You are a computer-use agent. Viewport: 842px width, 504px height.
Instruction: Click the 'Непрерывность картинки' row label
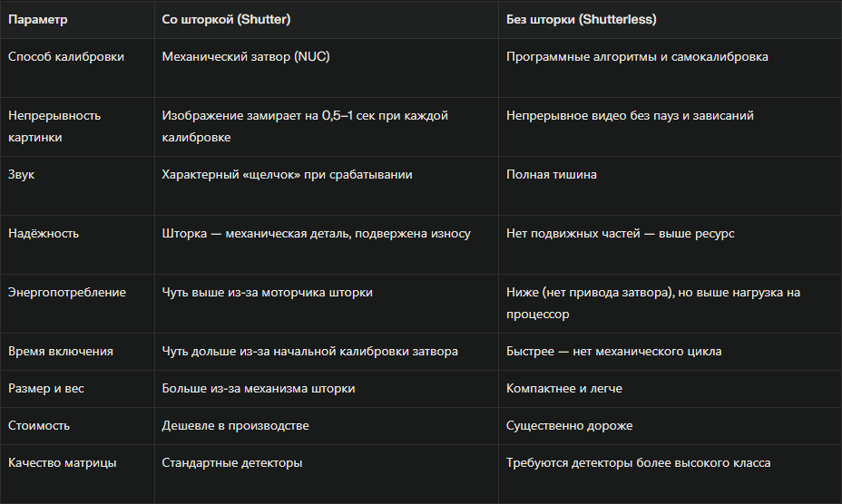pyautogui.click(x=54, y=126)
